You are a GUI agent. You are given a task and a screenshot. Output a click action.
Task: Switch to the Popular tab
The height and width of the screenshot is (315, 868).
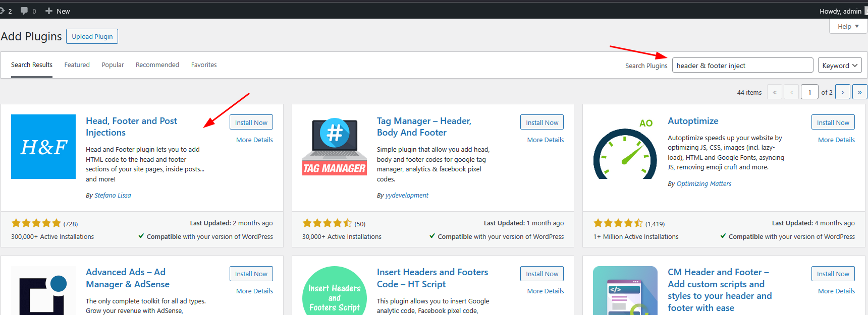click(113, 65)
